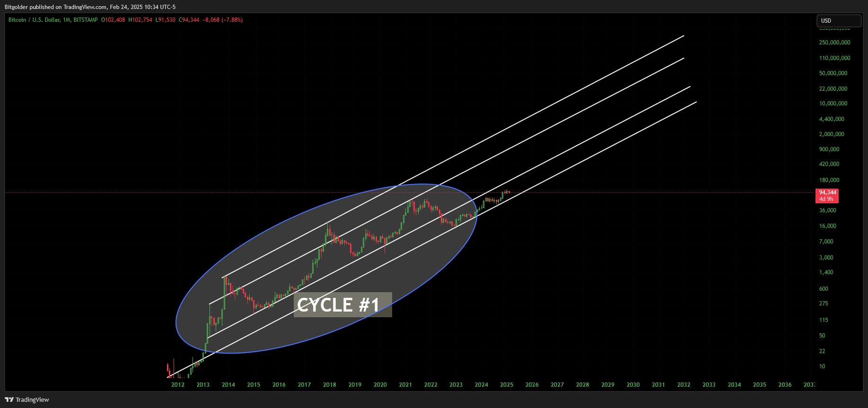Screen dimensions: 868x408
Task: Click the 7,000 price axis label
Action: 826,242
